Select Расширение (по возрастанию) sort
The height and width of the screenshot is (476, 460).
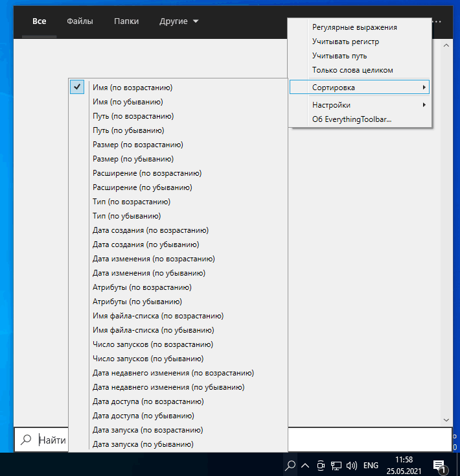coord(178,173)
